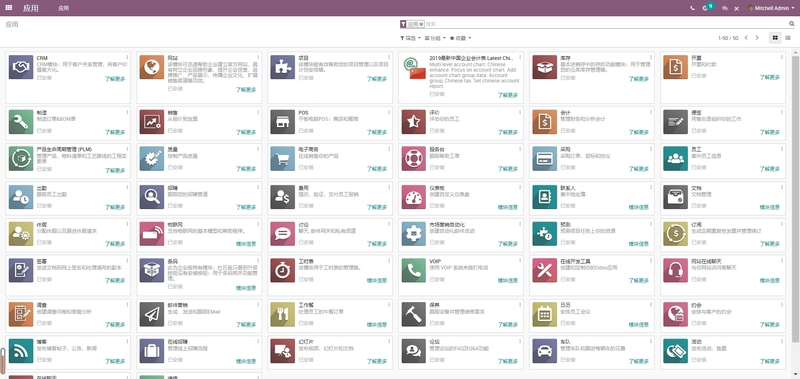Click the search magnifier icon
Screen dimensions: 800x379
792,24
